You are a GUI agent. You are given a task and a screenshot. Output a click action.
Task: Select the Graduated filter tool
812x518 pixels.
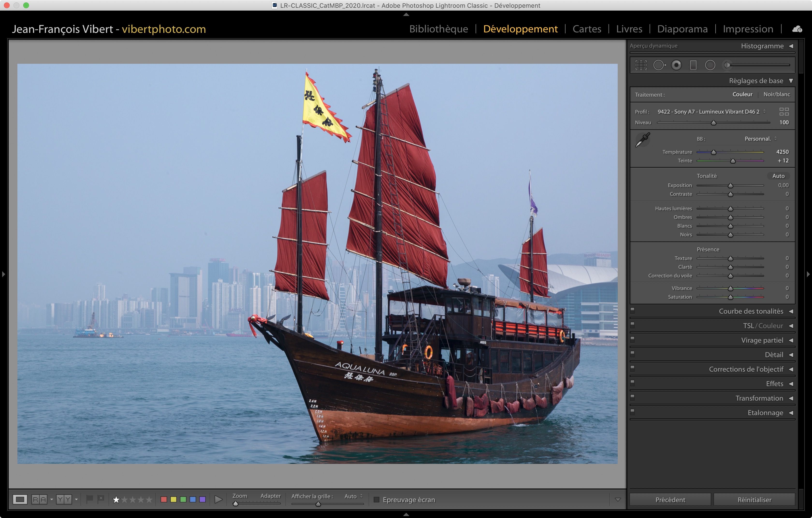[693, 65]
